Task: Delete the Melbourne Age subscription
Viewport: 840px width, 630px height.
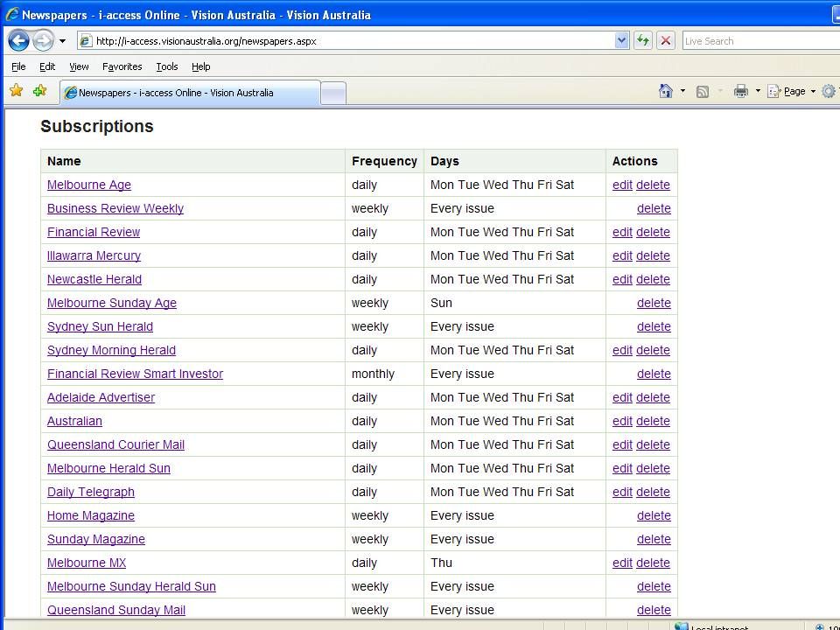Action: click(x=653, y=185)
